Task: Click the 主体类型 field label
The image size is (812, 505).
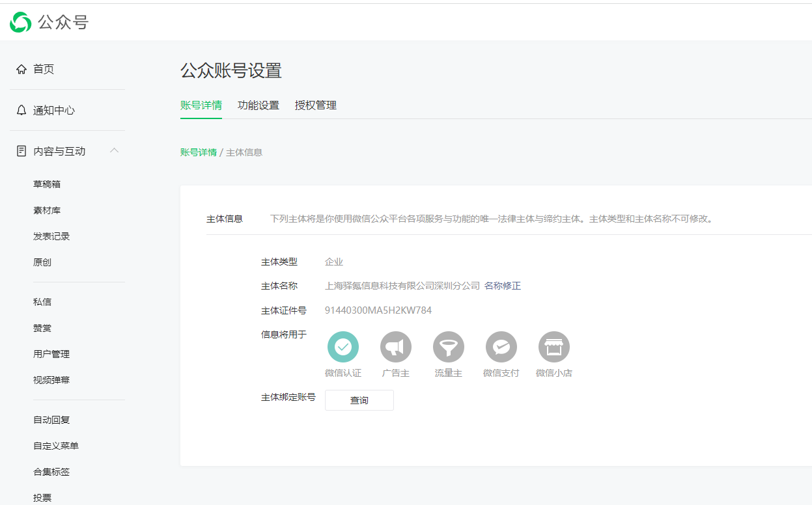Action: (x=279, y=262)
